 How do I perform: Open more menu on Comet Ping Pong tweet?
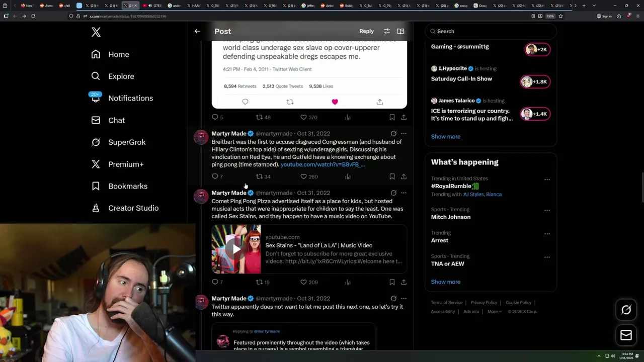coord(404,193)
